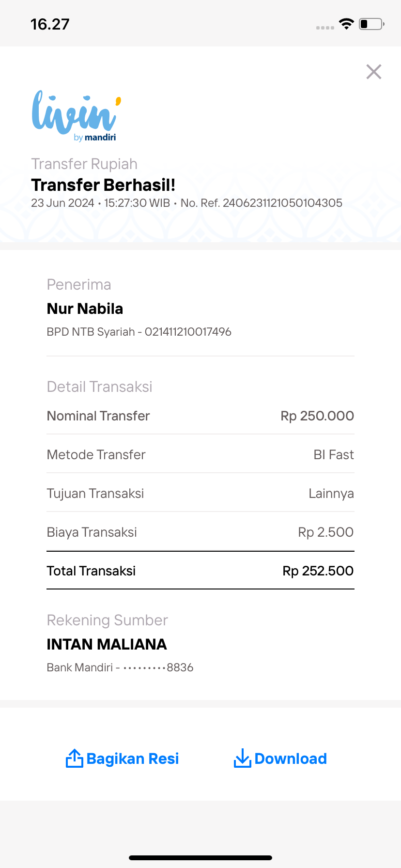Tap source account name INTAN MALIANA
This screenshot has width=401, height=868.
click(107, 644)
